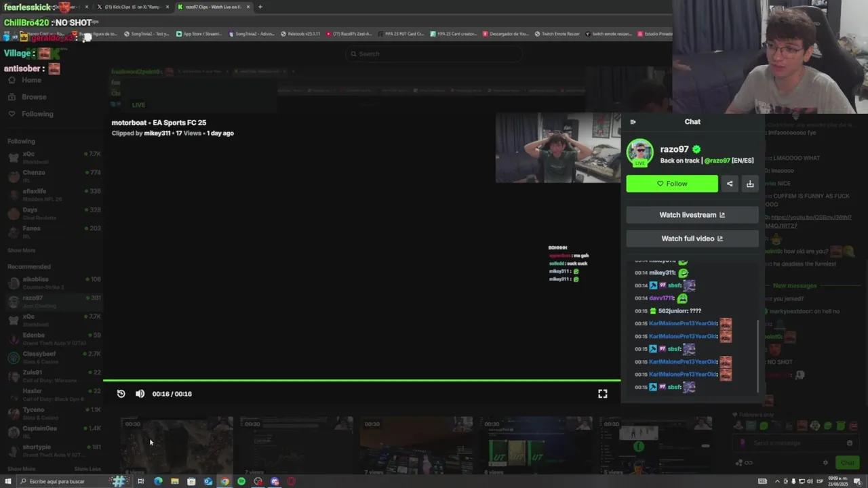Open Haxler's channel in the sidebar
Viewport: 868px width, 488px height.
click(x=54, y=394)
